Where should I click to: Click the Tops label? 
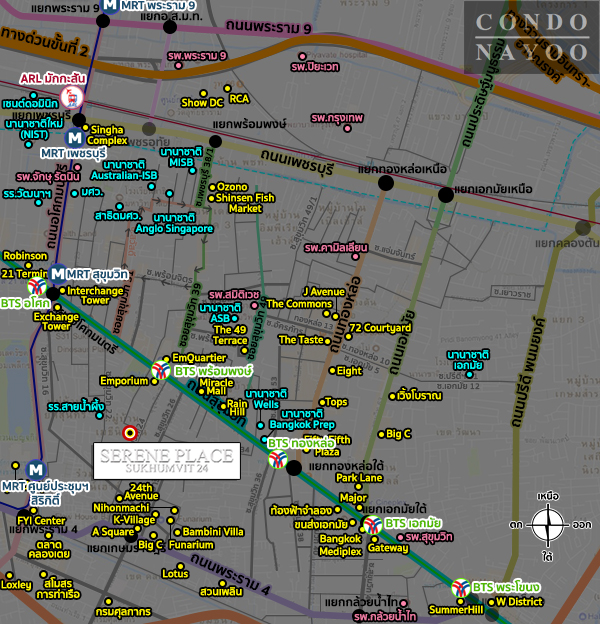(336, 402)
